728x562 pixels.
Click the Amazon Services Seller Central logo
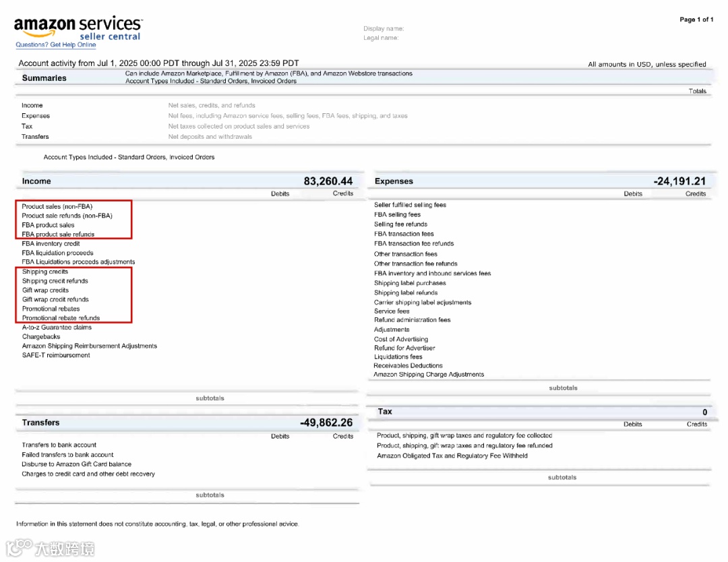coord(78,28)
